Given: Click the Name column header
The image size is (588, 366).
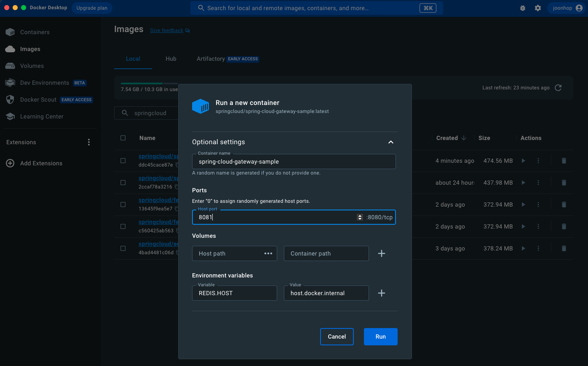Looking at the screenshot, I should pos(147,138).
